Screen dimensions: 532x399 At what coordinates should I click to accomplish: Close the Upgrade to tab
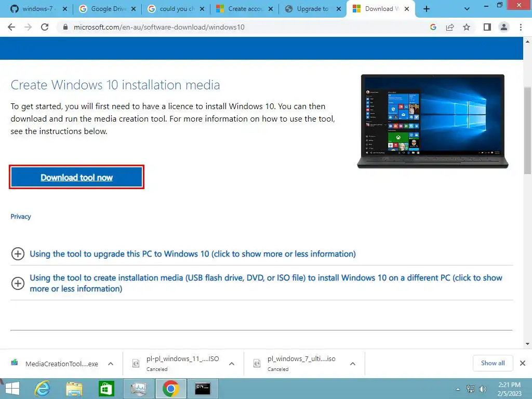click(x=339, y=9)
